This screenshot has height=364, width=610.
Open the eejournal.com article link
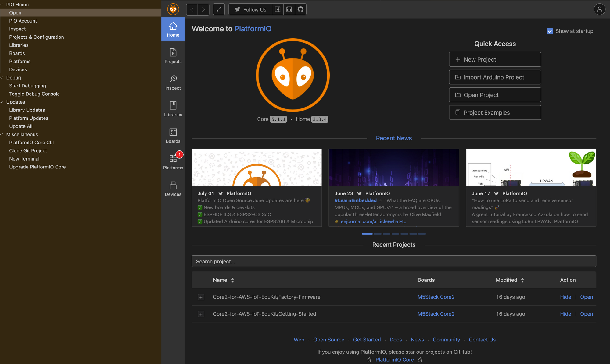[x=374, y=221]
